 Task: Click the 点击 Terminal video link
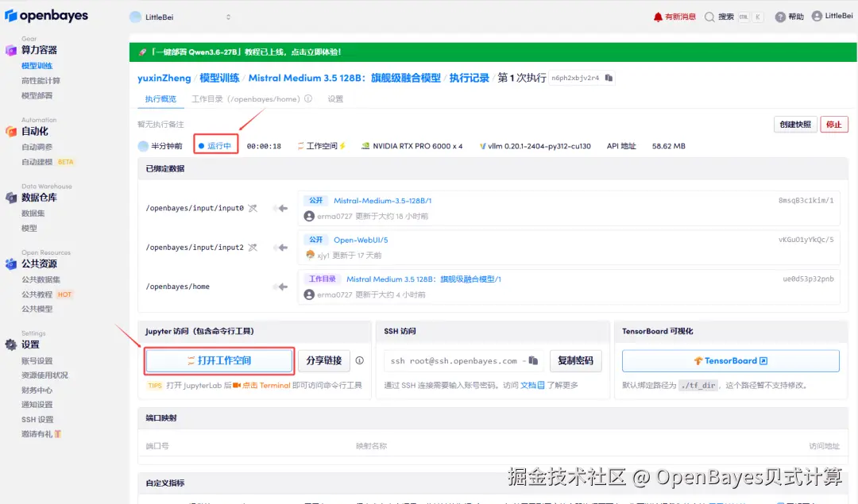261,386
